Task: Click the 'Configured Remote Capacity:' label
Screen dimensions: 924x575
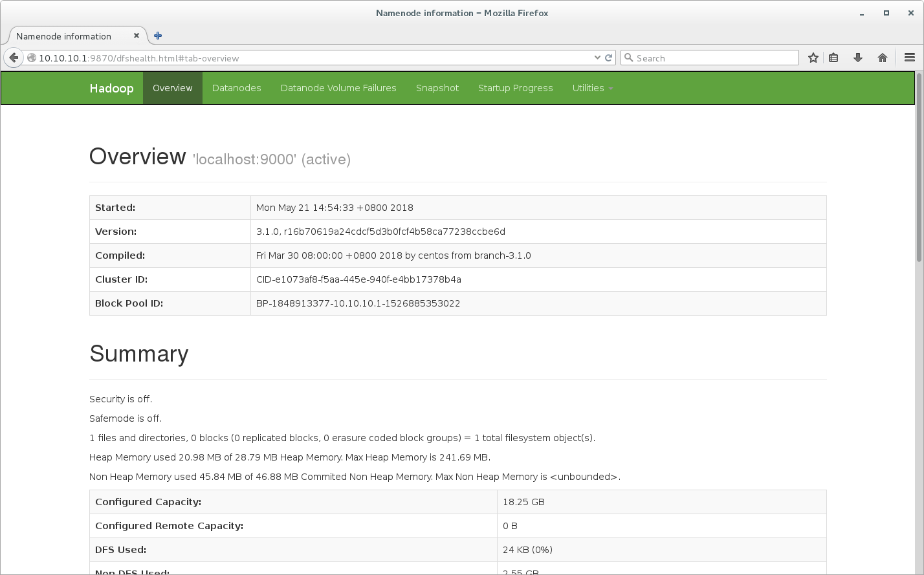Action: pyautogui.click(x=169, y=526)
